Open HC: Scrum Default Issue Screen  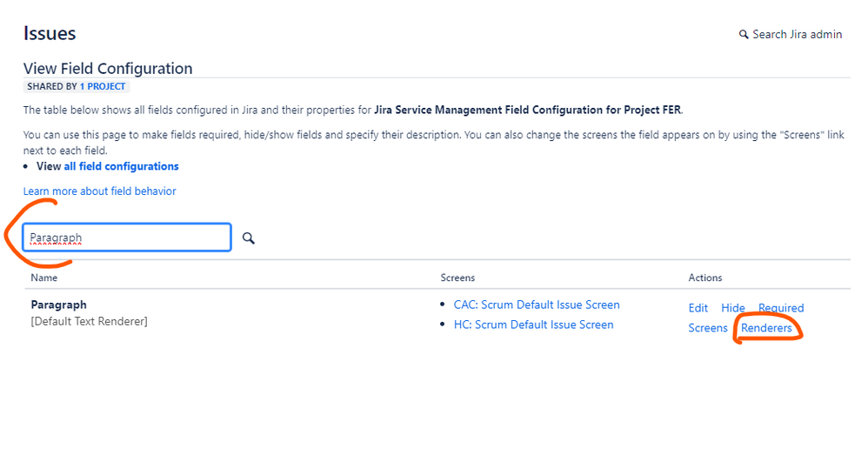(x=534, y=325)
